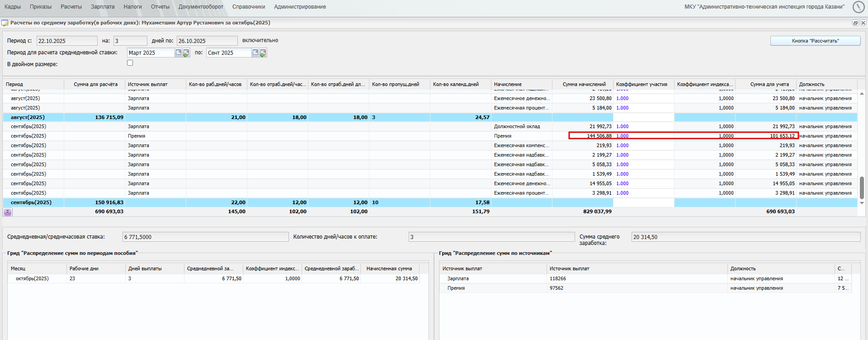Click the document icon in the window title
This screenshot has width=868, height=340.
pos(5,23)
